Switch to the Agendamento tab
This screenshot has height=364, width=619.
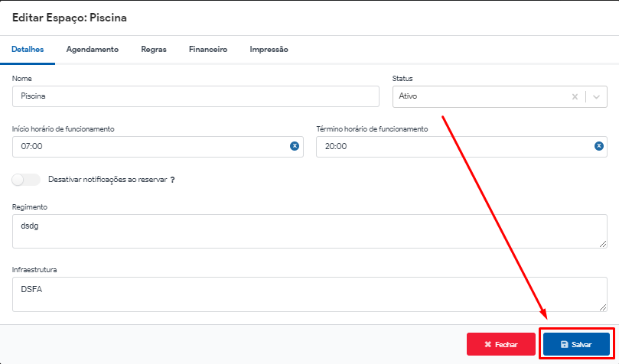coord(93,49)
